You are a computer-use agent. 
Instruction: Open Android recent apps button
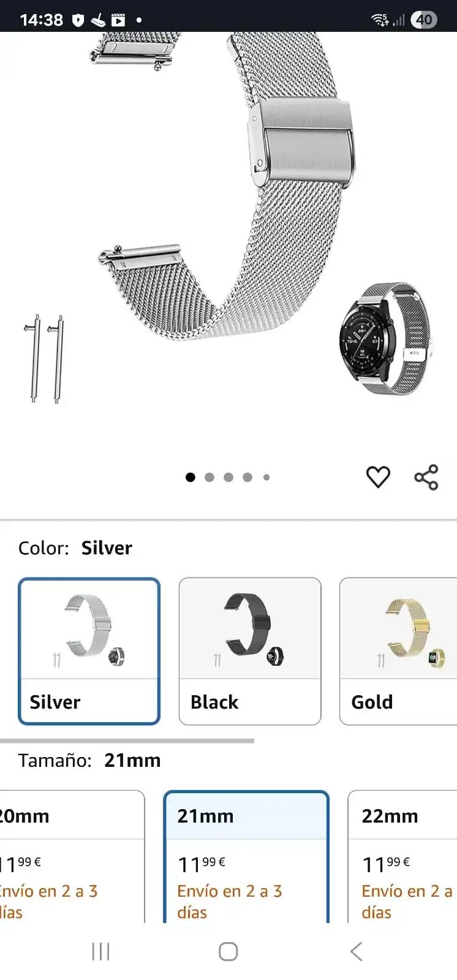click(100, 951)
